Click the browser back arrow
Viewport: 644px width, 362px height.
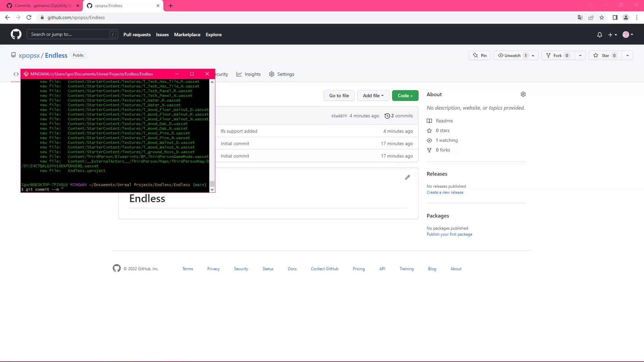point(7,17)
